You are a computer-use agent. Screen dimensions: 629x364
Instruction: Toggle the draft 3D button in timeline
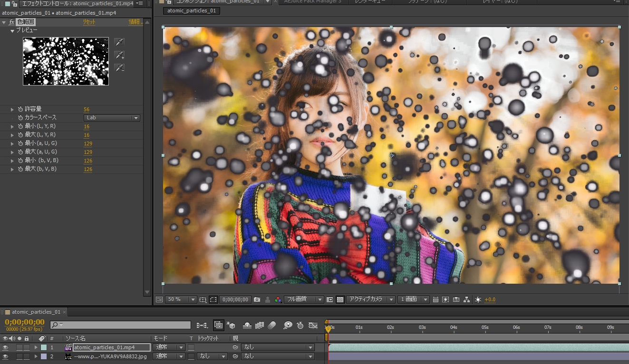coord(232,325)
